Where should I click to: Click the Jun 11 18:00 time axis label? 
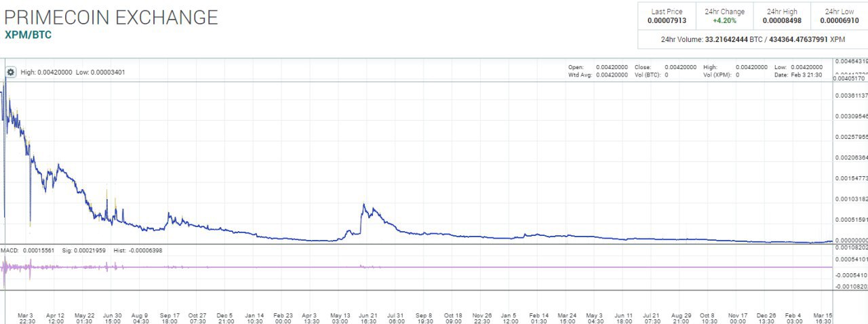point(624,319)
